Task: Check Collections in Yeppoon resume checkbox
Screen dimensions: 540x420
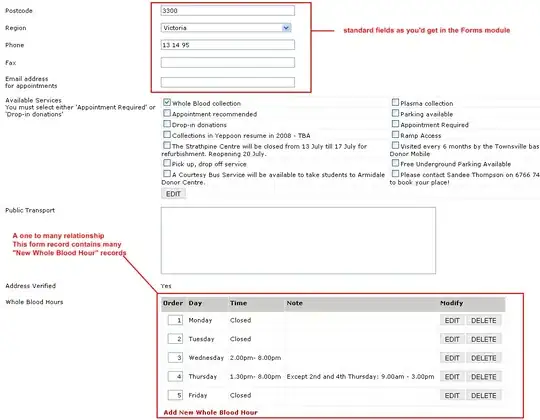Action: 167,134
